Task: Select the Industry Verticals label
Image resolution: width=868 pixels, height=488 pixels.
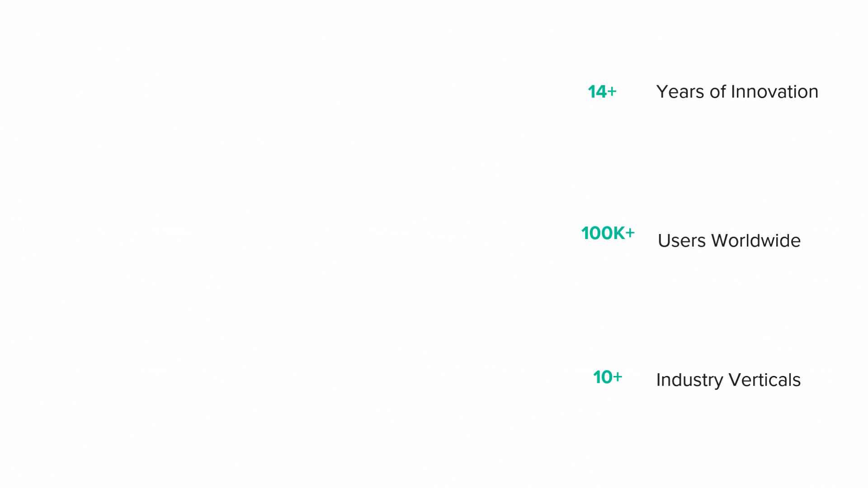Action: click(x=728, y=380)
